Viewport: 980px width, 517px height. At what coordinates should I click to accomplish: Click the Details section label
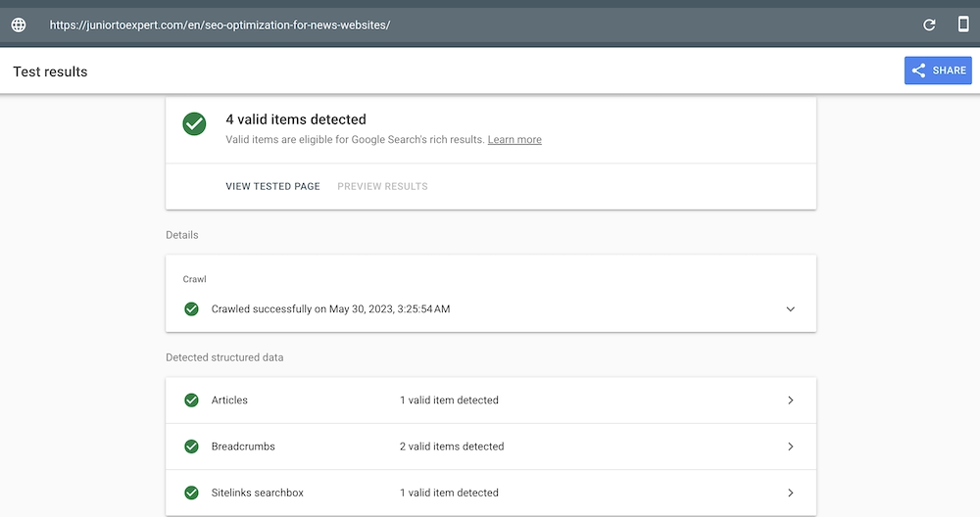click(182, 235)
